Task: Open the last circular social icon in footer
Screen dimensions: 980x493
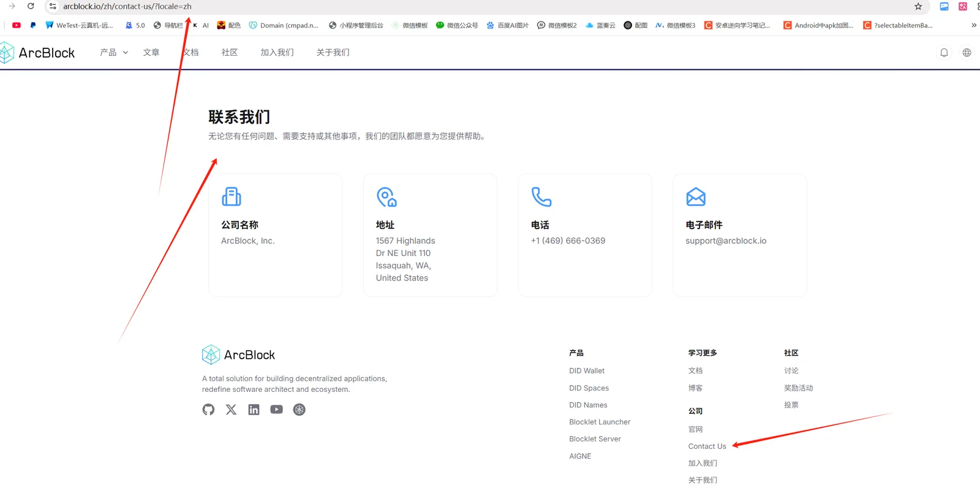Action: [300, 410]
